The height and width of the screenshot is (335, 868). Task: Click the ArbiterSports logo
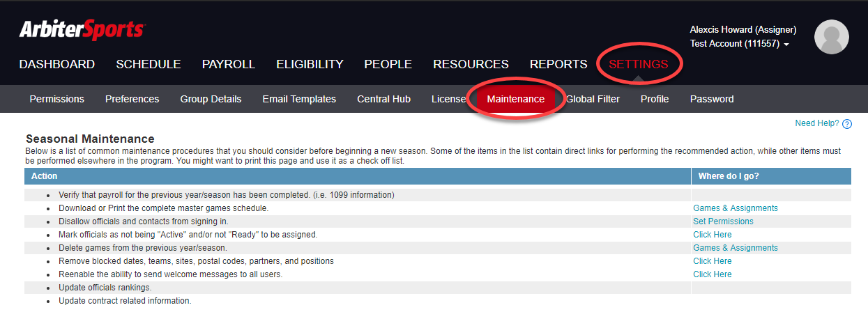[82, 30]
